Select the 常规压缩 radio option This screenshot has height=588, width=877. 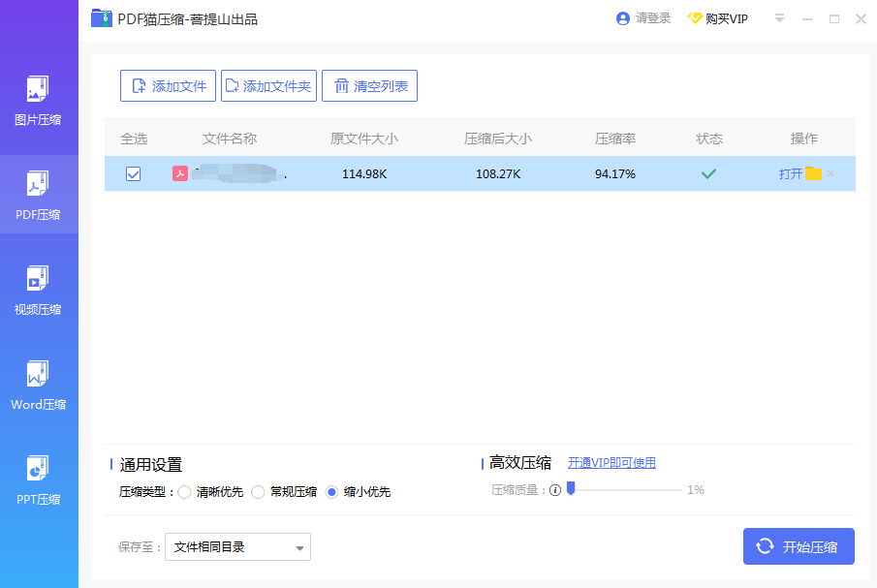point(258,492)
